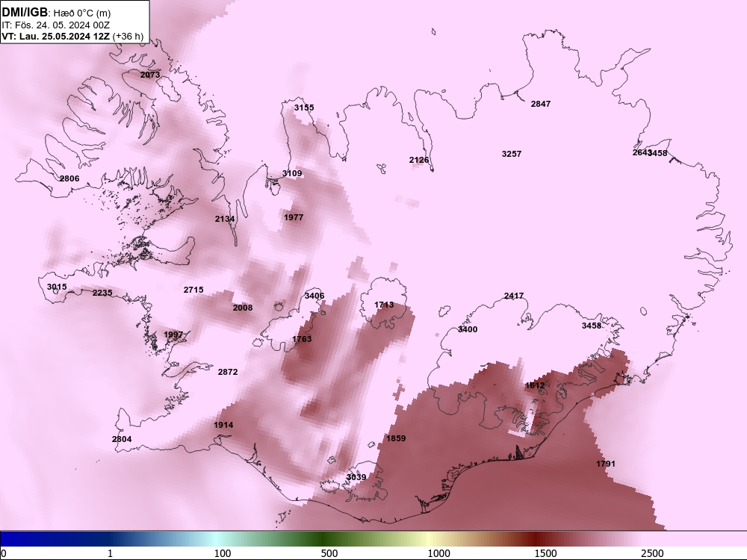Click the legend tick label 100
This screenshot has width=747, height=560.
click(223, 553)
